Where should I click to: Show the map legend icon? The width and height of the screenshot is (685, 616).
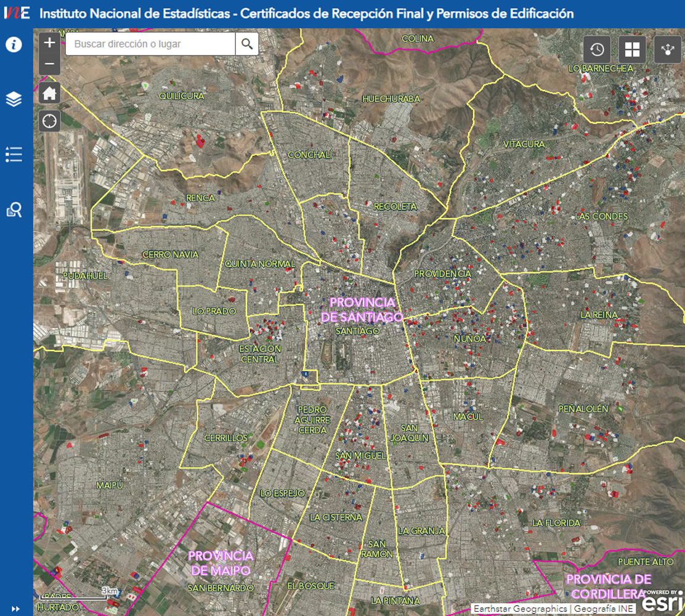pos(14,154)
